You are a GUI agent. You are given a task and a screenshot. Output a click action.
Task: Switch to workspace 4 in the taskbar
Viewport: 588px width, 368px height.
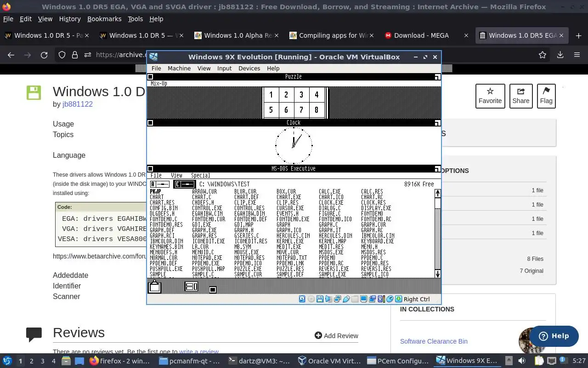click(53, 361)
